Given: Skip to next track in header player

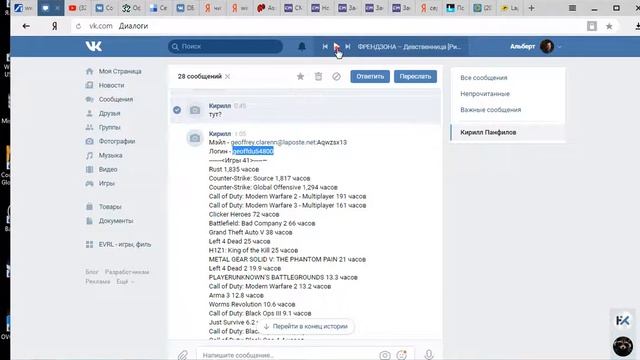Looking at the screenshot, I should click(x=348, y=47).
